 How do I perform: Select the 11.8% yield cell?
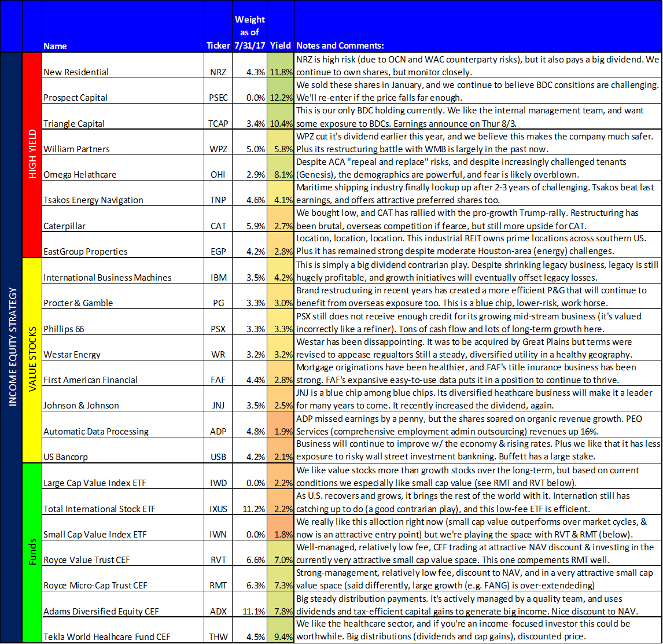click(281, 65)
